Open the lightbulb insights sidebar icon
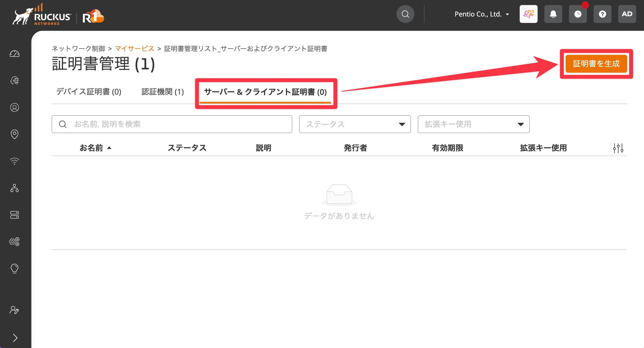 click(x=15, y=269)
